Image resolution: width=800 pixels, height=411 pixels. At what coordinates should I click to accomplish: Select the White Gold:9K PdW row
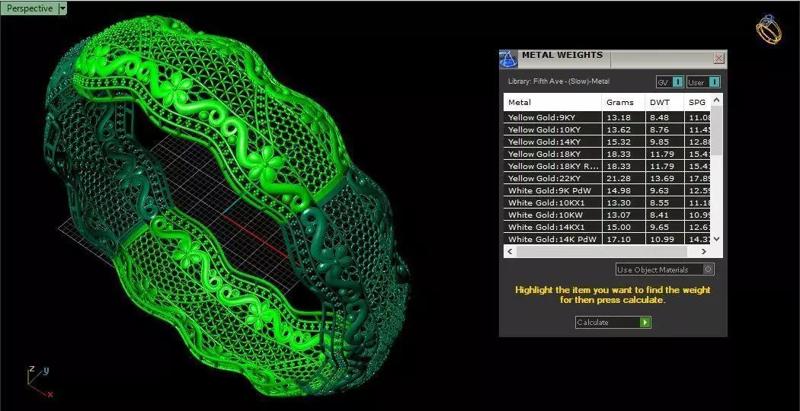click(x=607, y=191)
